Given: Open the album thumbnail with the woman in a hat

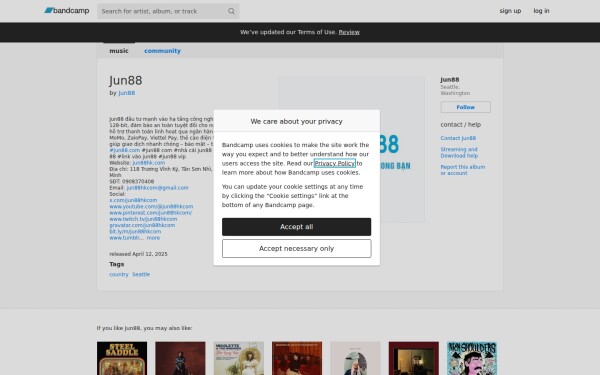Looking at the screenshot, I should click(x=238, y=358).
